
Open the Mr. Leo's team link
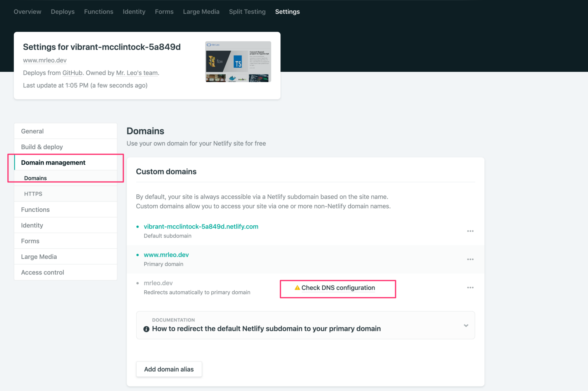pos(137,73)
